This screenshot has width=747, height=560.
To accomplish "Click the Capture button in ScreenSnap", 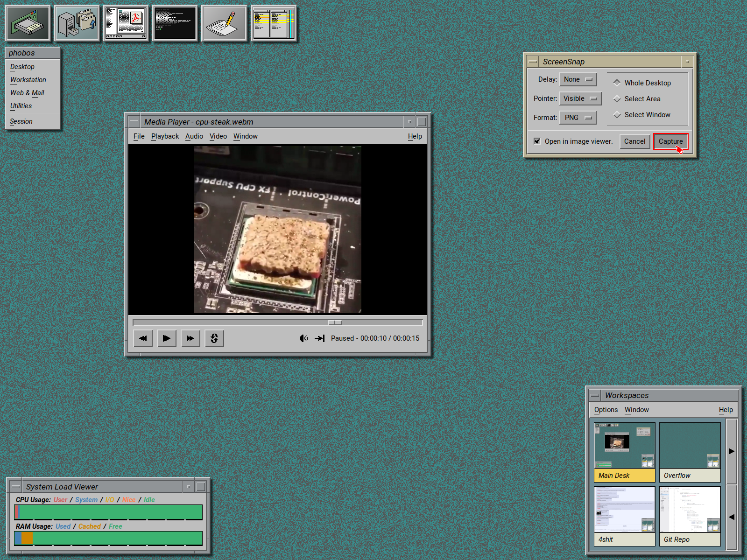I will point(670,141).
